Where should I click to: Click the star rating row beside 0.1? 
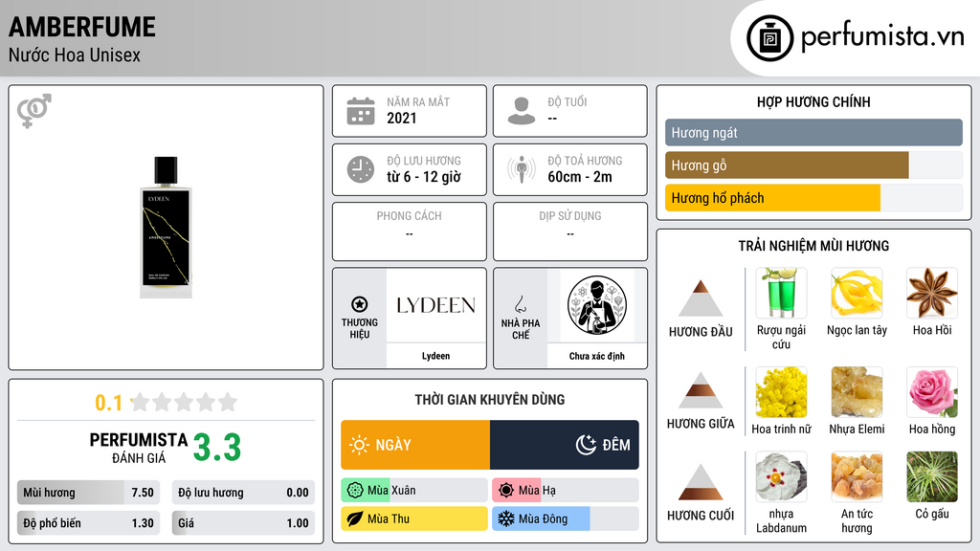185,402
